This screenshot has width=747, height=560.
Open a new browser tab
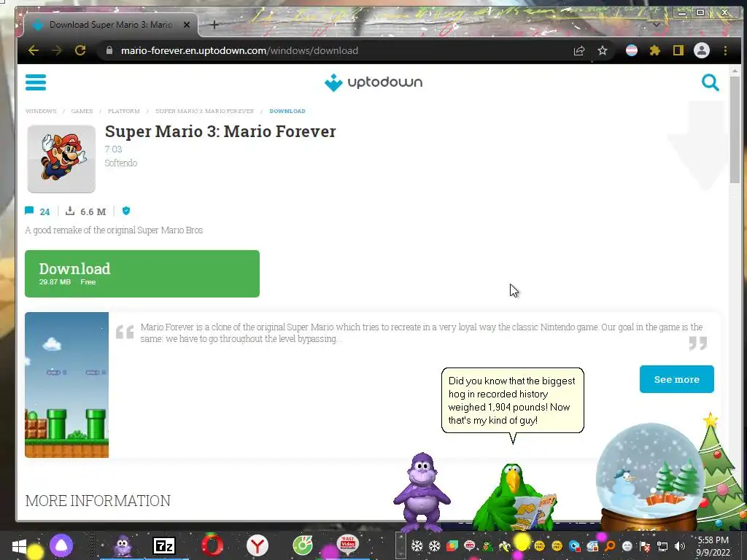click(x=214, y=25)
